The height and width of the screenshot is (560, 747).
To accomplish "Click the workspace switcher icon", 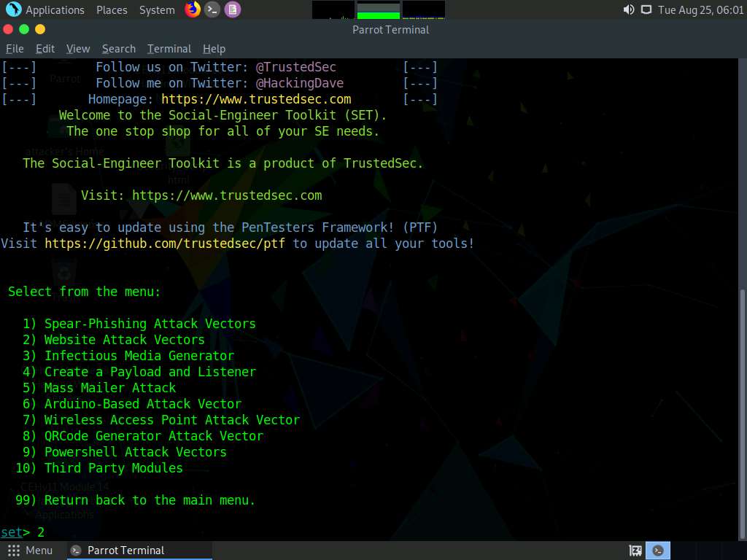I will coord(635,551).
